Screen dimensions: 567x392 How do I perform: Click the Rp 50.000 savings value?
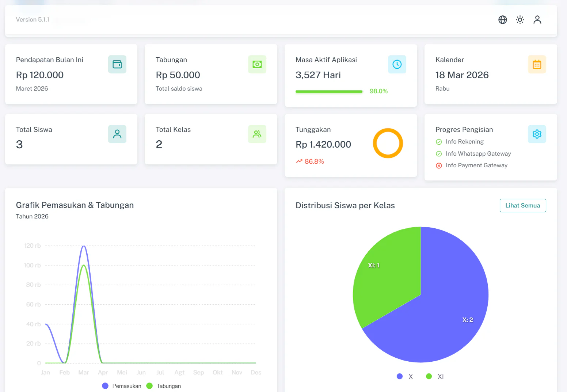click(178, 75)
